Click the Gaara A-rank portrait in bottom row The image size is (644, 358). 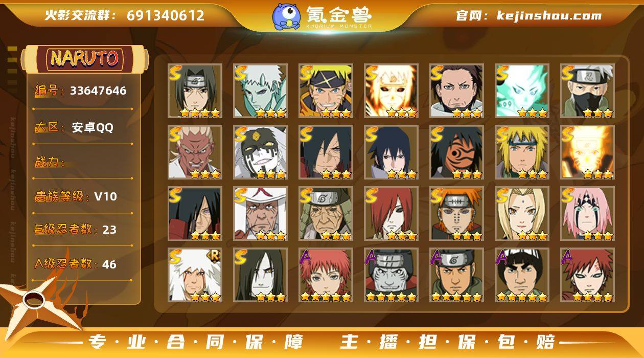(x=587, y=275)
